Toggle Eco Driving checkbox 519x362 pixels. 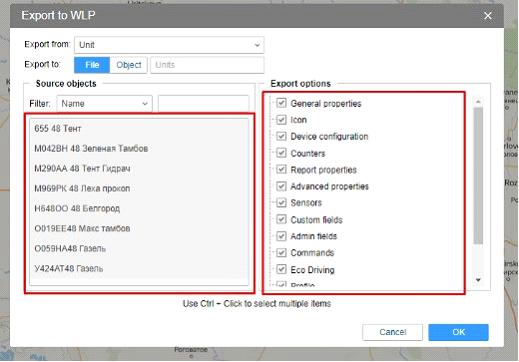281,269
